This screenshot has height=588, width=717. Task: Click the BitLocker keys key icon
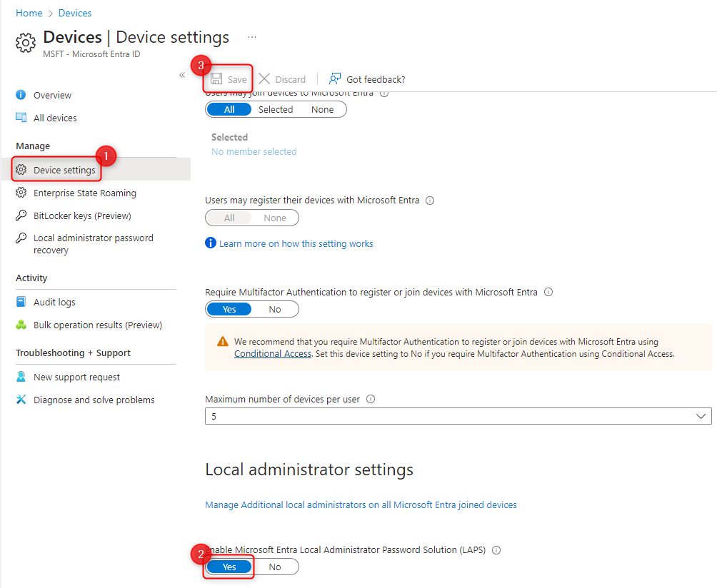point(21,216)
